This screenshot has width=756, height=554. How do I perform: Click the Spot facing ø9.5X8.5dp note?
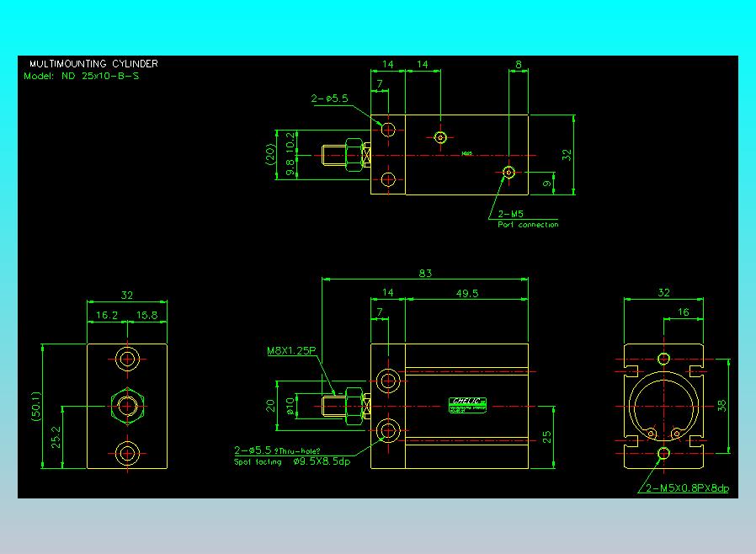[292, 461]
